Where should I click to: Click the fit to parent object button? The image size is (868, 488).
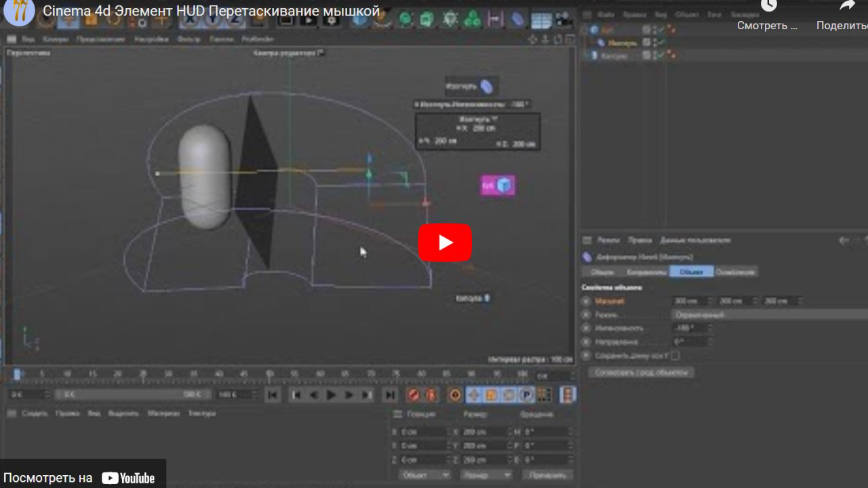[x=642, y=372]
